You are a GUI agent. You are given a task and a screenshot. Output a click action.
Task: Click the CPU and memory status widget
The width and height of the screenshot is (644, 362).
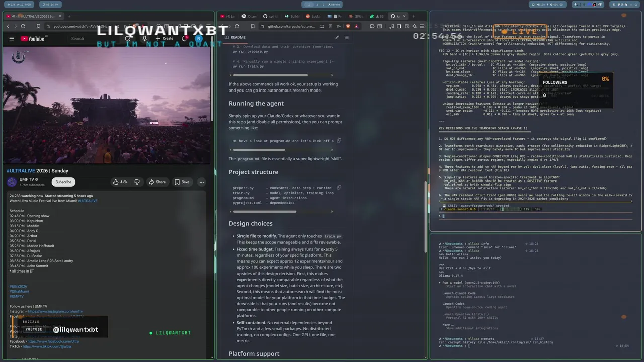coord(18,4)
